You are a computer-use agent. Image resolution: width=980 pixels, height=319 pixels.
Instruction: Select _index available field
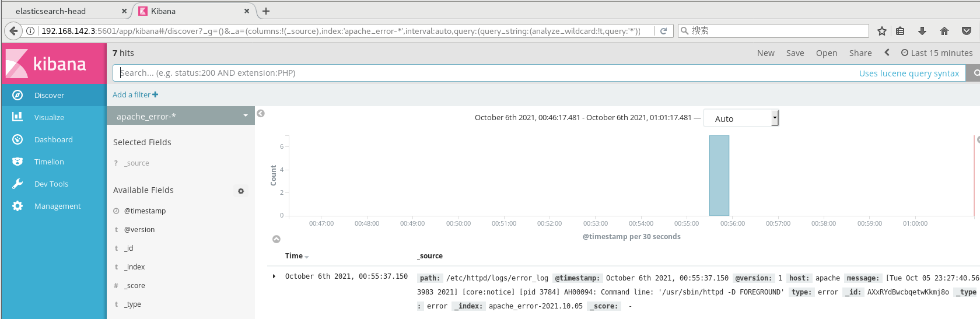click(134, 267)
